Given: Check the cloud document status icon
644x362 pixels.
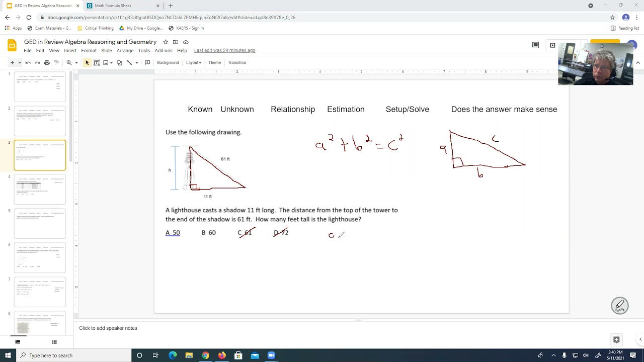Looking at the screenshot, I should [x=186, y=42].
